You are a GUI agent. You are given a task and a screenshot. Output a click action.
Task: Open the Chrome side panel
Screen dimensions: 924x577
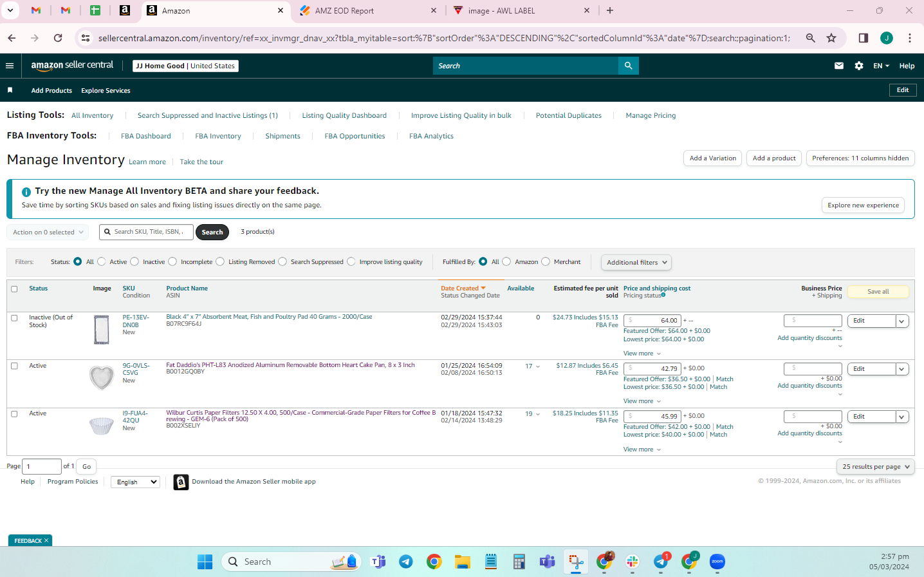[864, 38]
